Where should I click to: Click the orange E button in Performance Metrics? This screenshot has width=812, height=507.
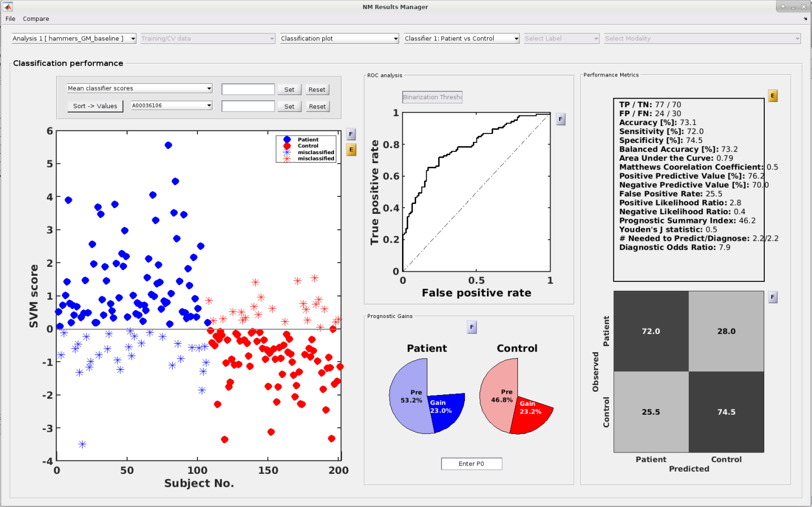[773, 96]
